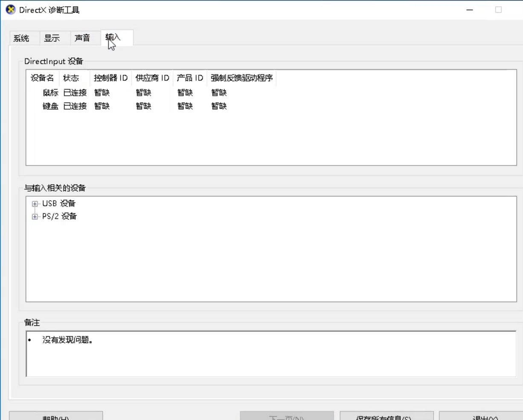Click the 强制反馈驱动程序 column header

[x=241, y=78]
